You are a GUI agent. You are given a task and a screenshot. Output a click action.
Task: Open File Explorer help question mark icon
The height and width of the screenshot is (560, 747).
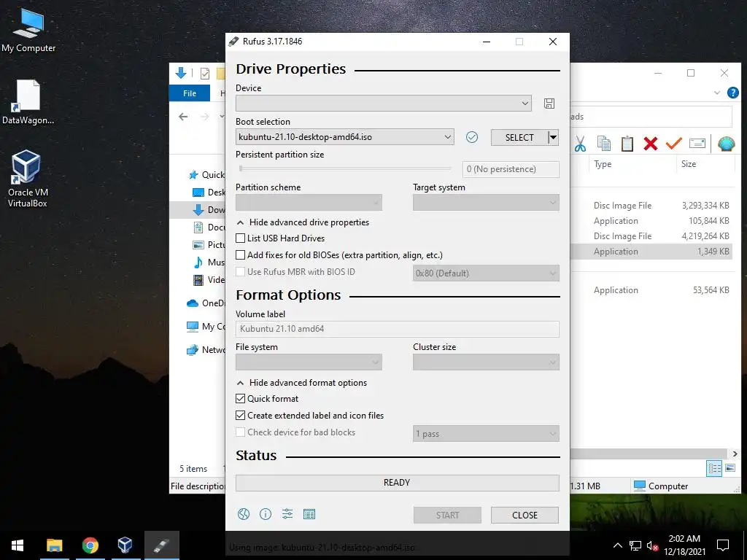732,93
